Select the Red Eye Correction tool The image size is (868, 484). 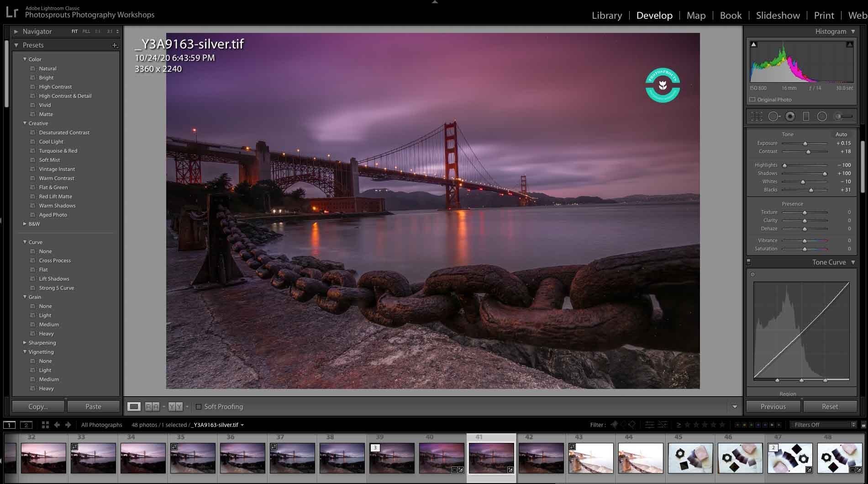(x=790, y=117)
